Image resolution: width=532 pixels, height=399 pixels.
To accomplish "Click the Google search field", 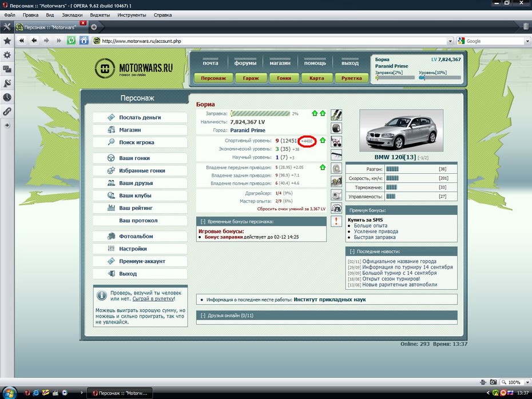I will [494, 41].
